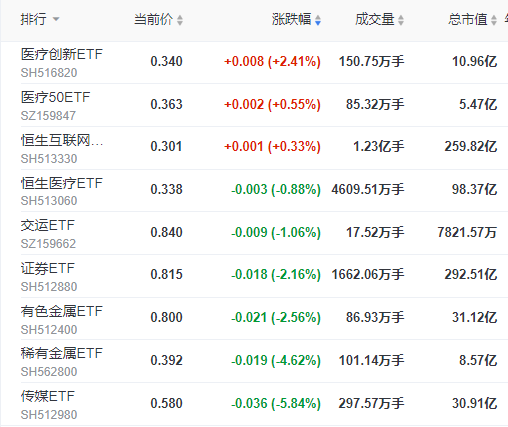The height and width of the screenshot is (427, 508).
Task: Open 恒生互联网… fund link
Action: [x=62, y=140]
